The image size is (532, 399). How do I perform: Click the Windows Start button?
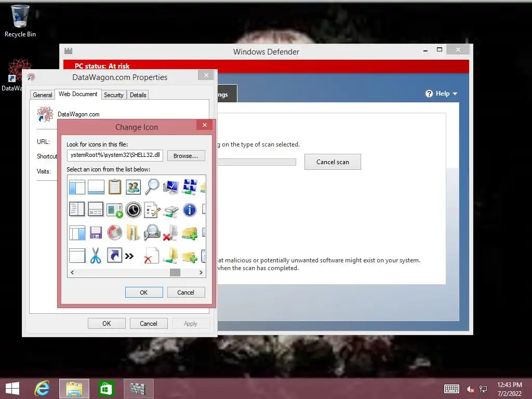coord(12,389)
